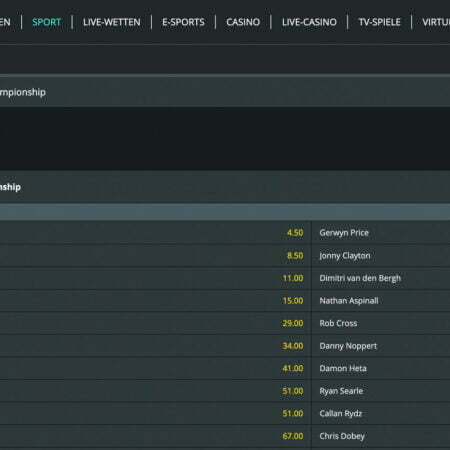The height and width of the screenshot is (450, 450).
Task: Open the E-SPORTS section
Action: tap(183, 22)
